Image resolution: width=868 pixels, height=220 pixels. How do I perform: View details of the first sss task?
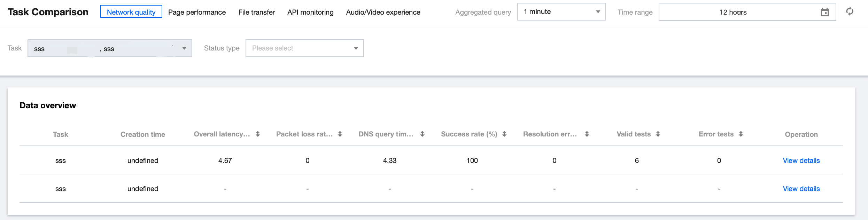click(x=801, y=160)
